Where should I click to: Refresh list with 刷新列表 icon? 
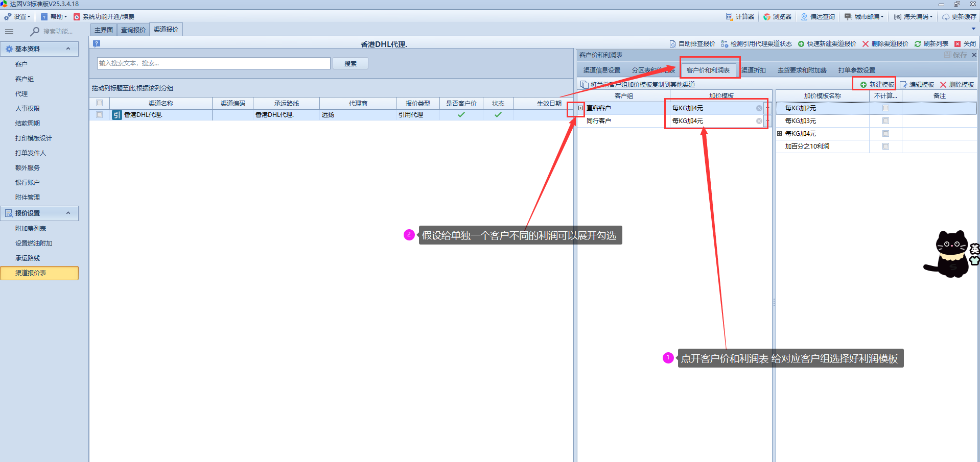918,44
